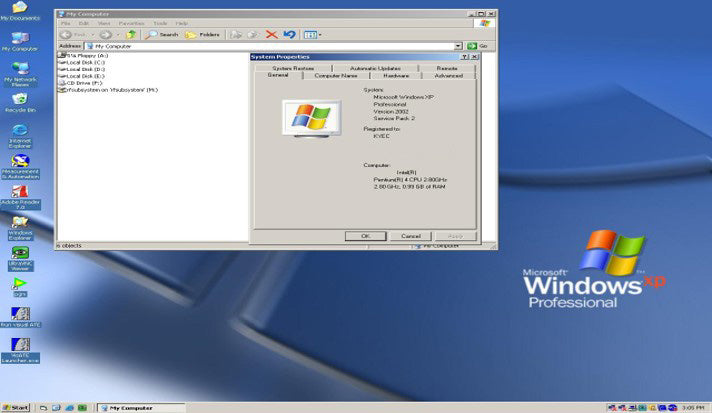The width and height of the screenshot is (712, 413).
Task: Select Local Disk (C:) in list
Action: [x=82, y=62]
